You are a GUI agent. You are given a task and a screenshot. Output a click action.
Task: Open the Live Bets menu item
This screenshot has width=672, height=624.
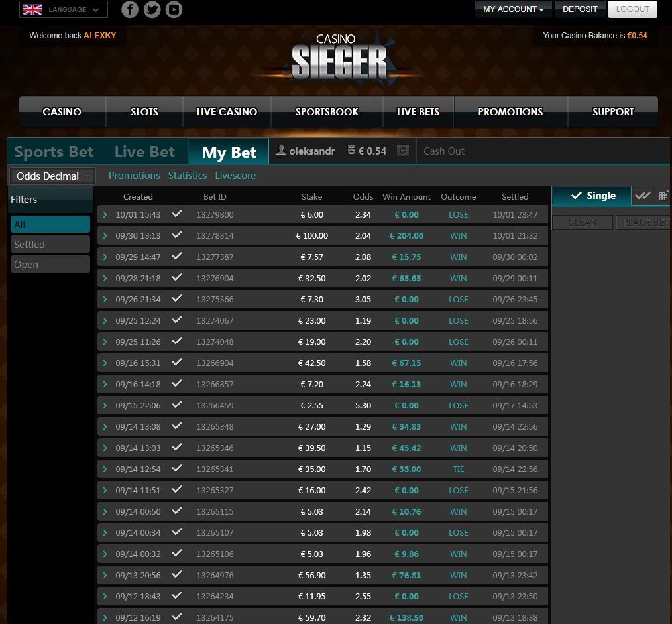(418, 111)
